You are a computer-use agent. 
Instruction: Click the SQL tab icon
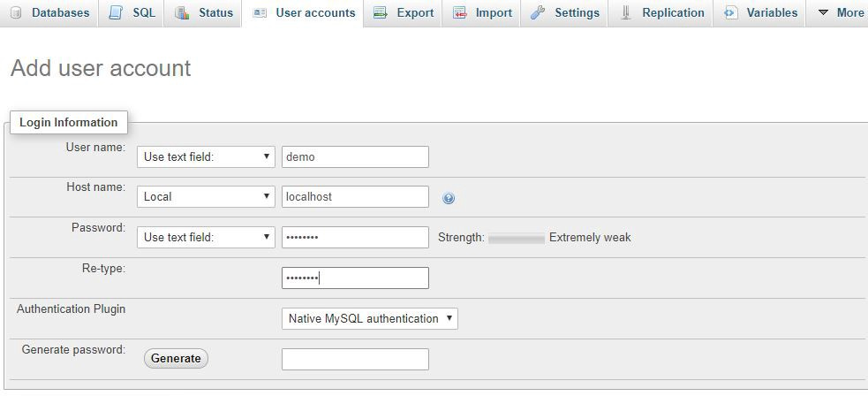[x=116, y=12]
